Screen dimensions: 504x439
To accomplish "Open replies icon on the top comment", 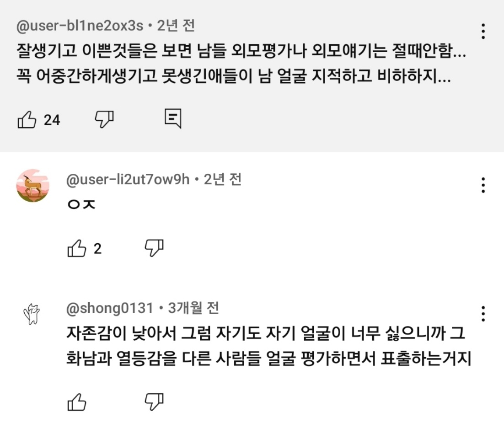I will [x=173, y=119].
